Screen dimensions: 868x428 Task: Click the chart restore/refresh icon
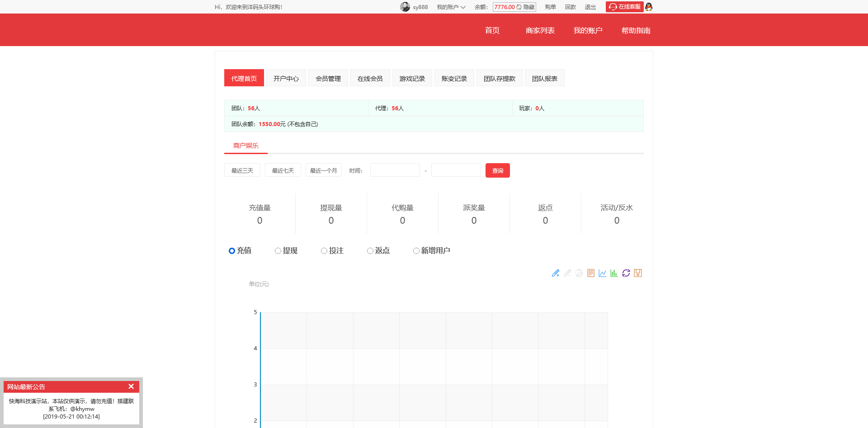tap(626, 273)
